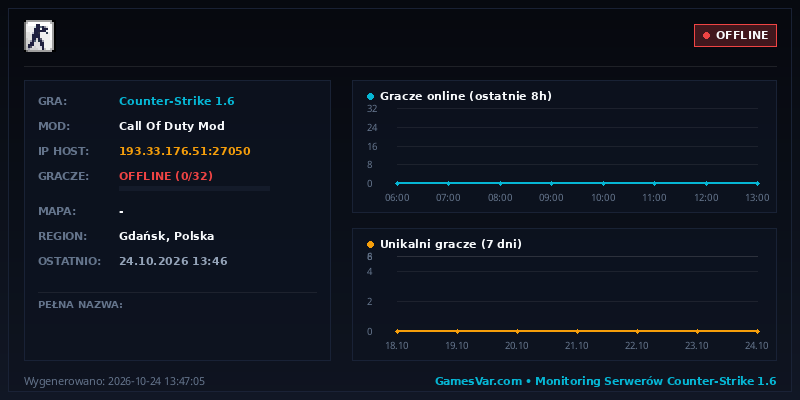
Task: Click the MOD label
Action: tap(54, 126)
